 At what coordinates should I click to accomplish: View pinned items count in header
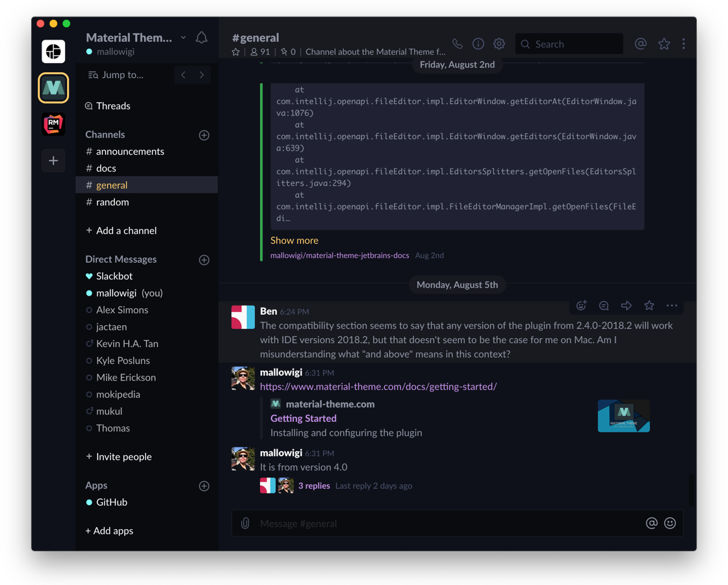pyautogui.click(x=289, y=52)
